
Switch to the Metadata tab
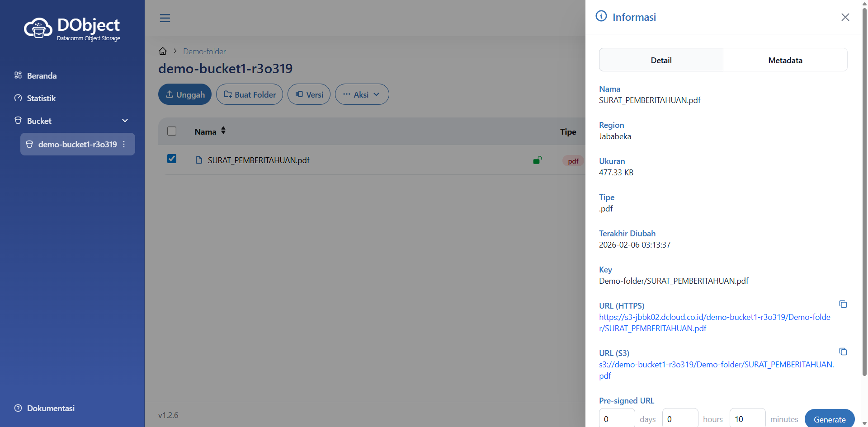point(785,60)
